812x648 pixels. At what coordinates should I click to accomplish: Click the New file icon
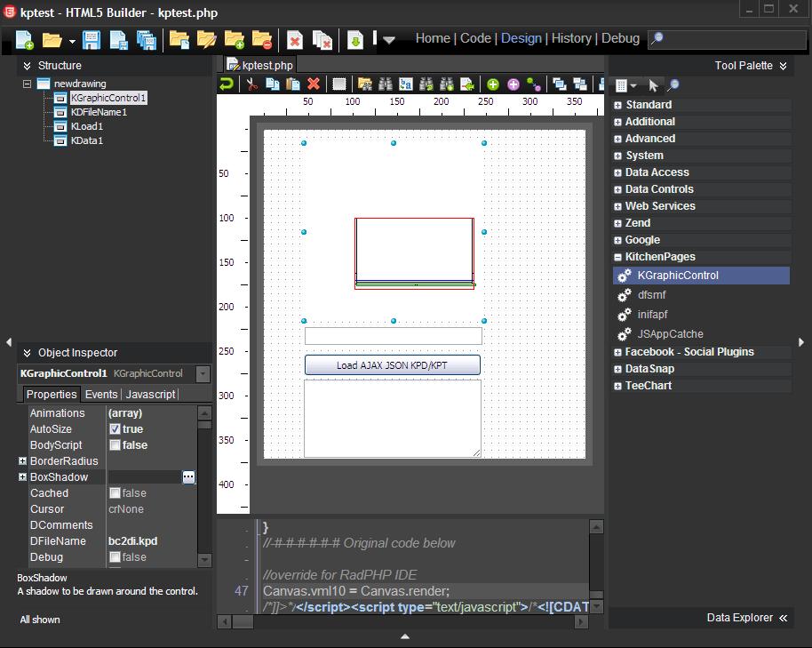coord(24,40)
